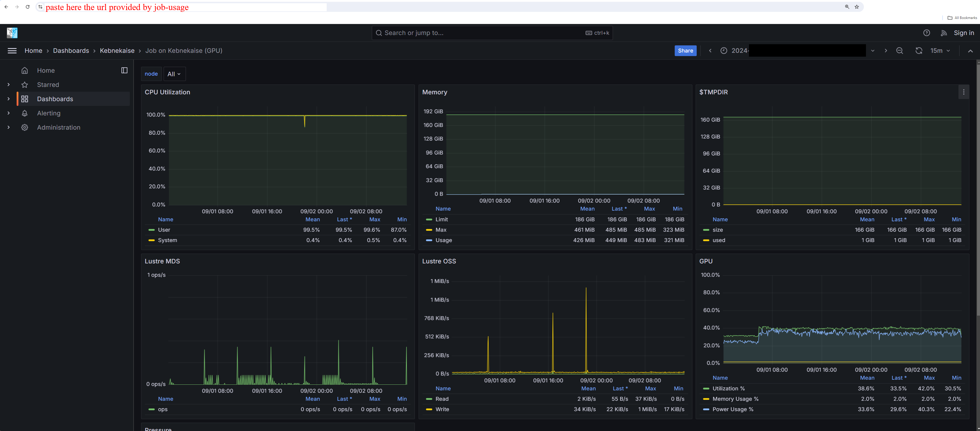The width and height of the screenshot is (980, 431).
Task: Go to Dashboards breadcrumb
Action: click(x=71, y=50)
